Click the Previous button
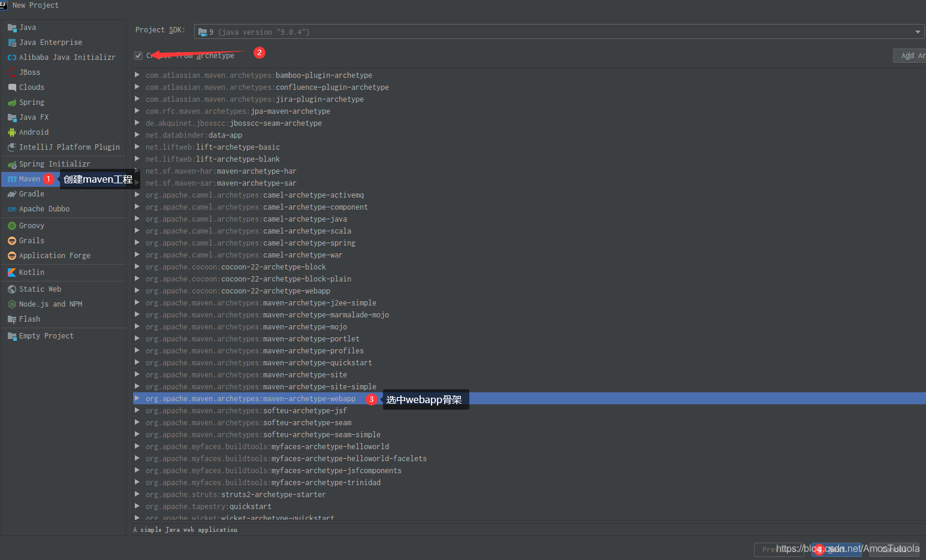 [779, 549]
